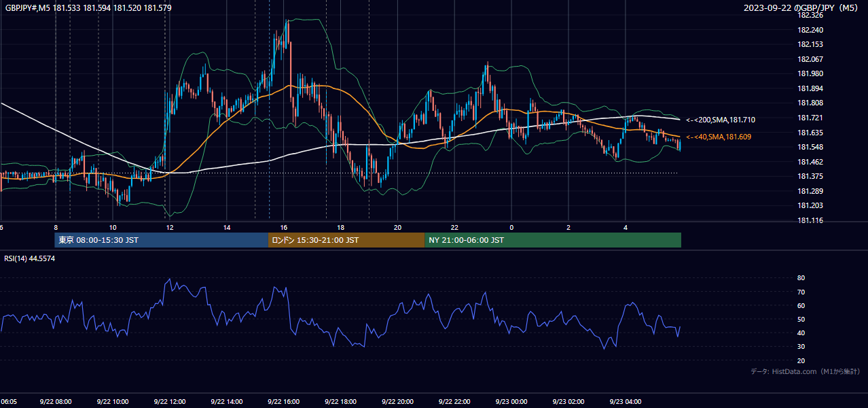Viewport: 868px width, 408px height.
Task: Click RSI scale value 30
Action: [801, 347]
